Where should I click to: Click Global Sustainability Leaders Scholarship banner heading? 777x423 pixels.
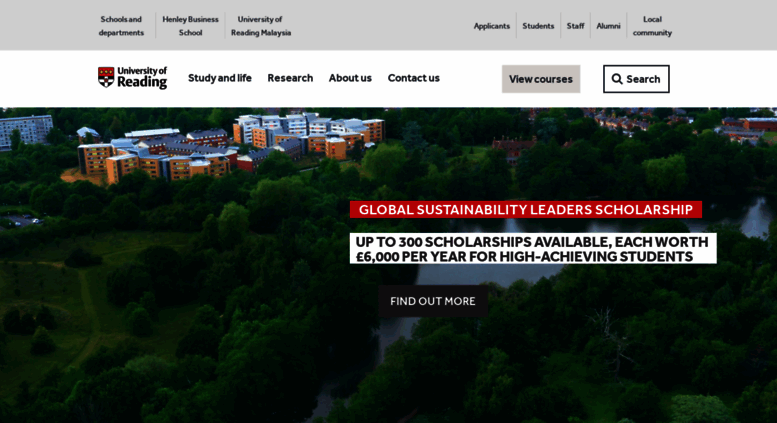526,210
